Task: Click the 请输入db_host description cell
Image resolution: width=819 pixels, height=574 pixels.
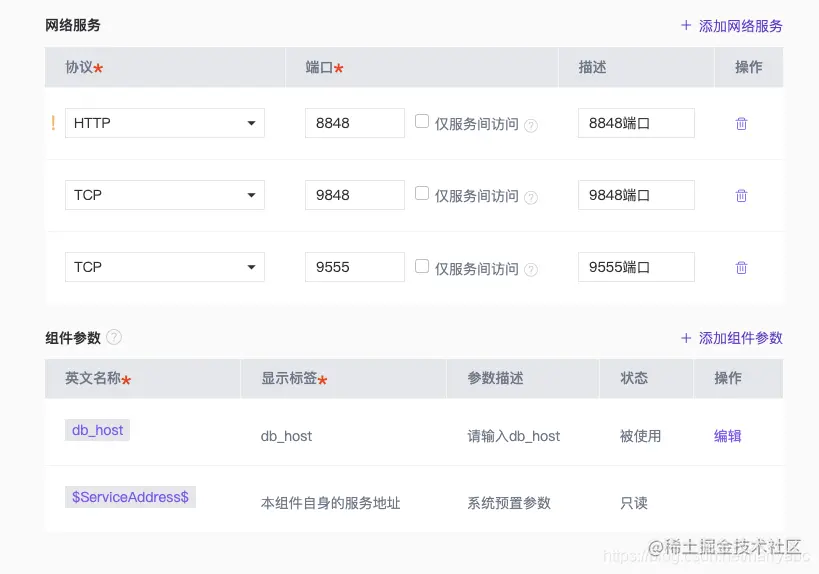Action: 513,436
